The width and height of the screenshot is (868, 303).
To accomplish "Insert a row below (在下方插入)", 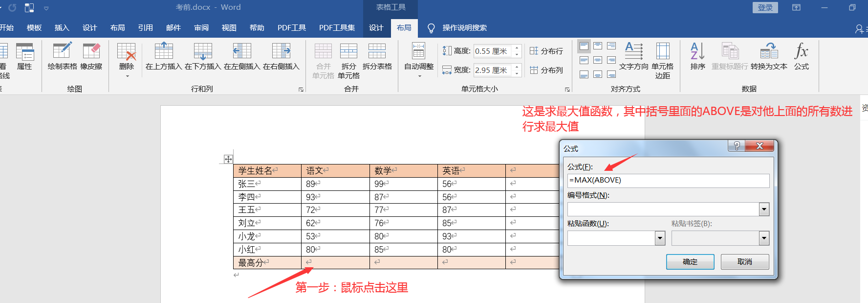I will click(203, 57).
